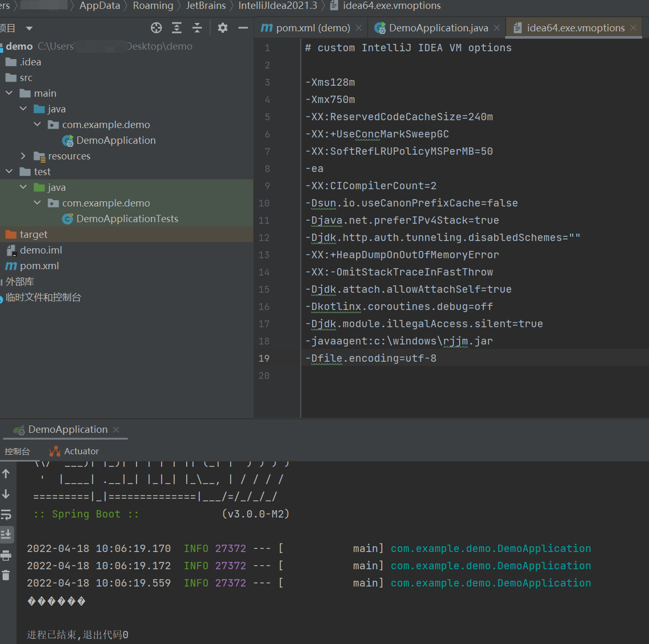This screenshot has height=644, width=649.
Task: Open JetBrains in the breadcrumb path
Action: pyautogui.click(x=206, y=6)
